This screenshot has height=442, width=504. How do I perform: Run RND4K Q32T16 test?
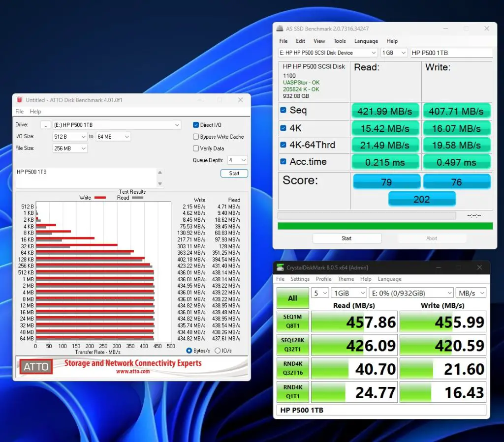(292, 368)
